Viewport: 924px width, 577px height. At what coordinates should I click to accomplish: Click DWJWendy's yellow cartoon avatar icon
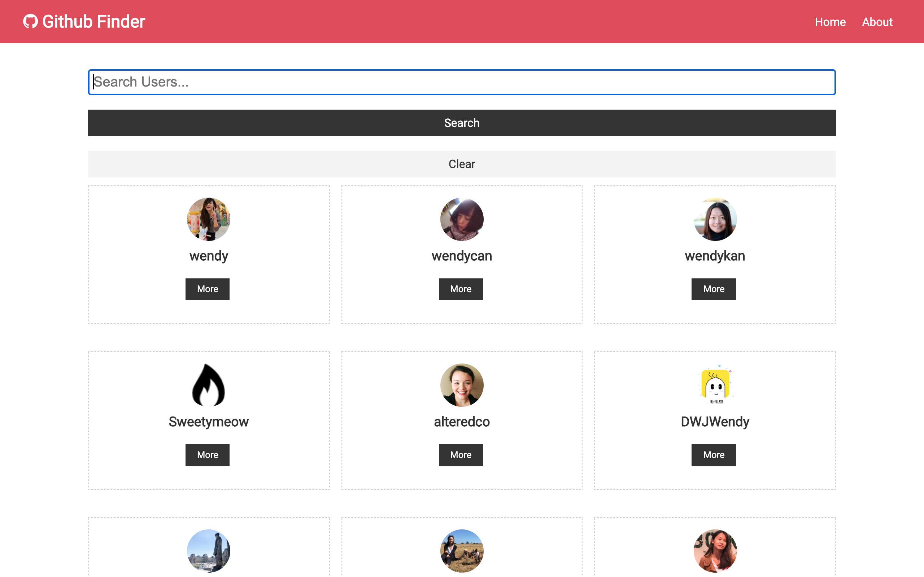click(715, 385)
